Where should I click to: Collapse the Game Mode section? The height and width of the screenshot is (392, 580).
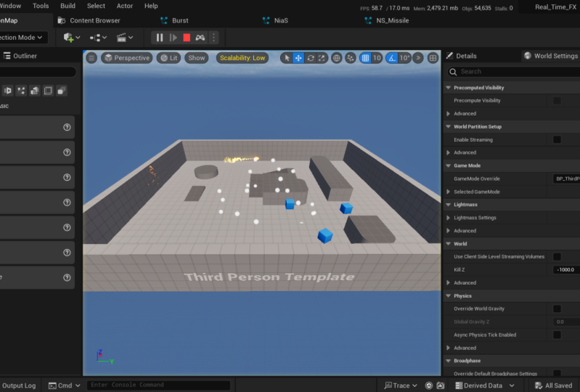click(449, 166)
